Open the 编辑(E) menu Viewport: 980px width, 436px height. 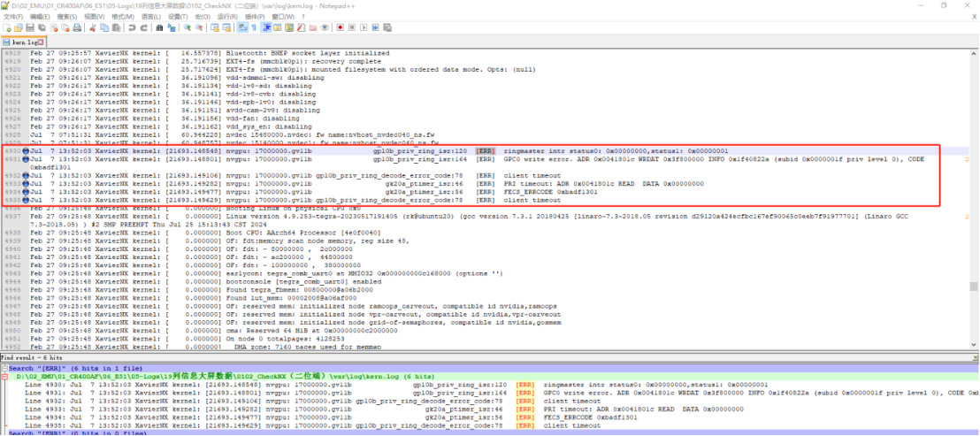pyautogui.click(x=40, y=16)
